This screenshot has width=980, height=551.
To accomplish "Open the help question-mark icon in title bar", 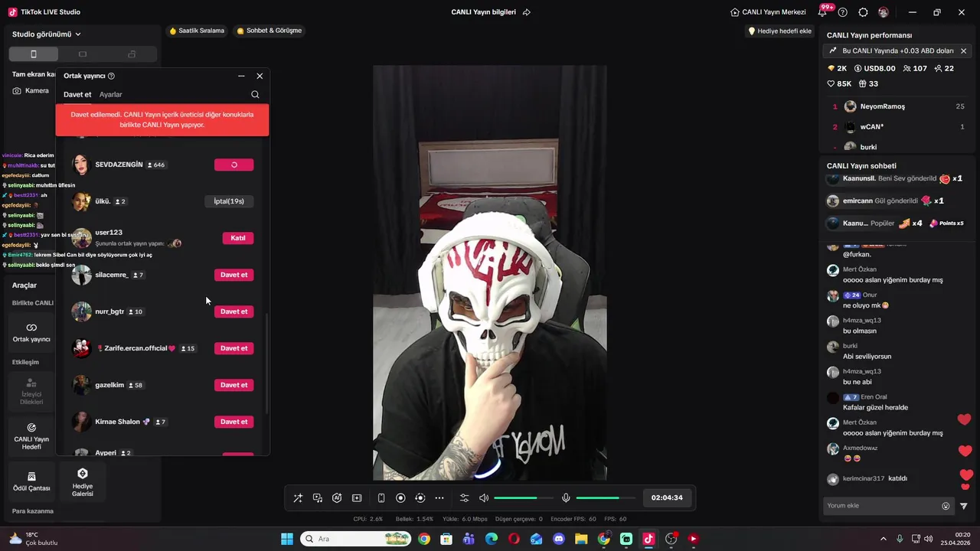I will point(843,12).
